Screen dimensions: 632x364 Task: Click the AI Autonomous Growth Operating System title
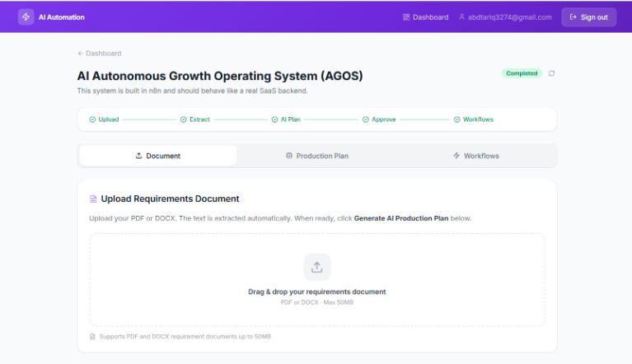click(220, 76)
